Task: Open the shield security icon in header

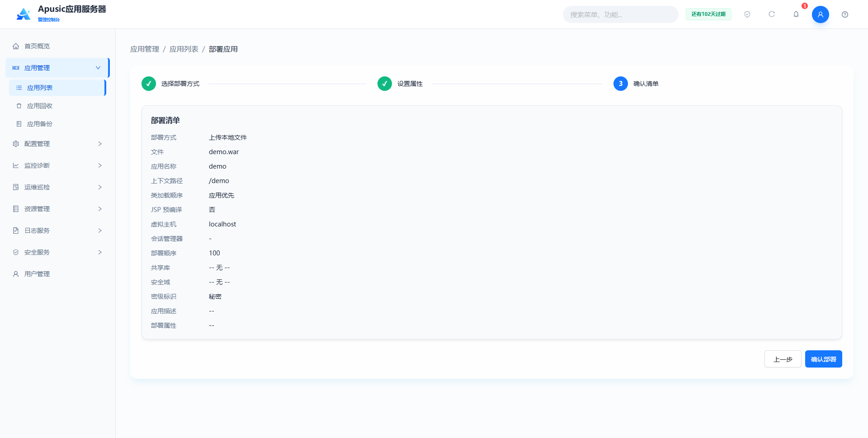Action: 747,14
